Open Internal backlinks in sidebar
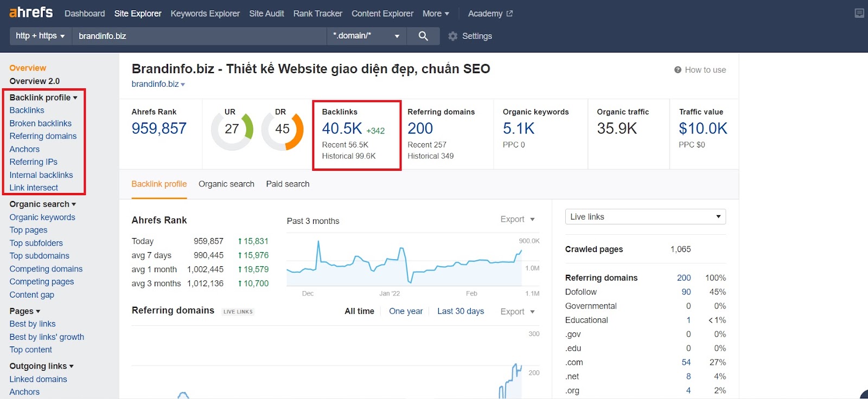 [x=41, y=175]
